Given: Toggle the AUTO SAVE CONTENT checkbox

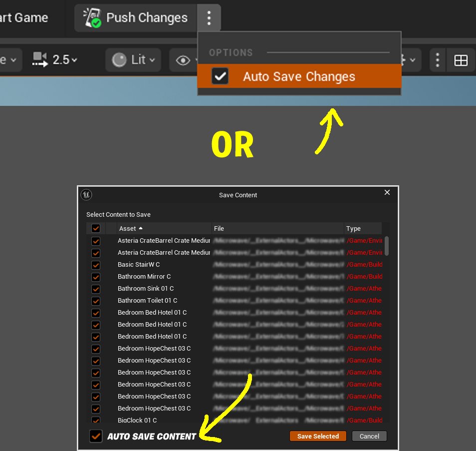Looking at the screenshot, I should click(96, 436).
